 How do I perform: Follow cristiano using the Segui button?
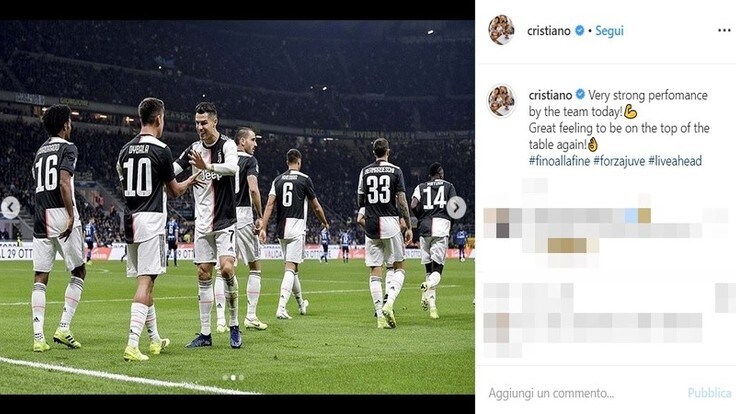point(609,31)
